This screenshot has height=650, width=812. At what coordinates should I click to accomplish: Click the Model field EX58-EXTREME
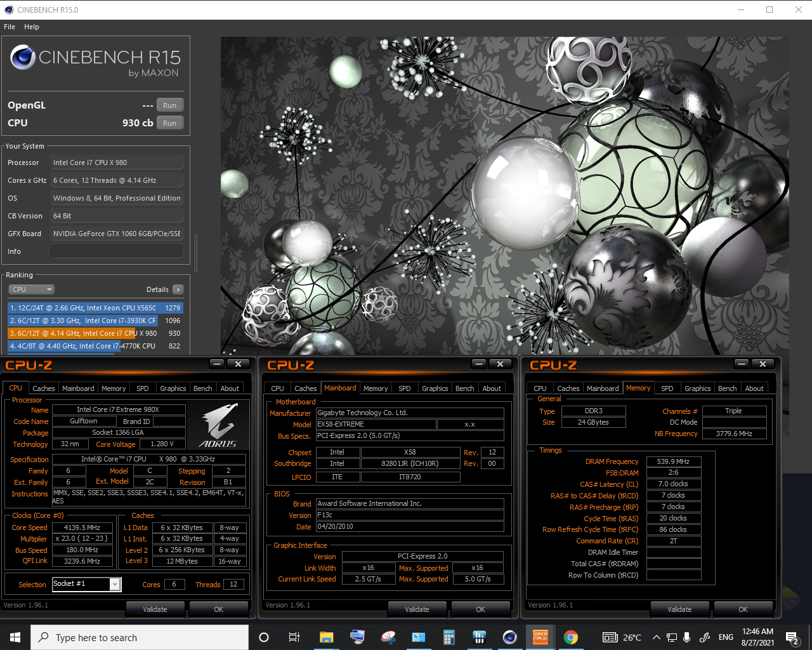coord(376,424)
